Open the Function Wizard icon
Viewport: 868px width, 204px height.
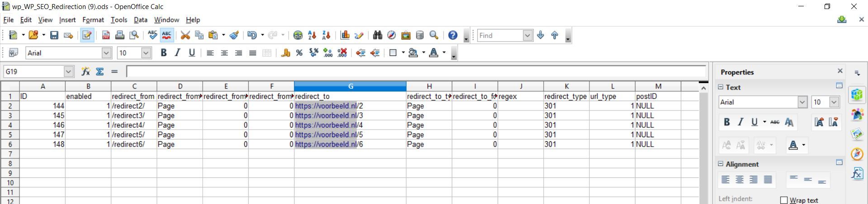(85, 71)
